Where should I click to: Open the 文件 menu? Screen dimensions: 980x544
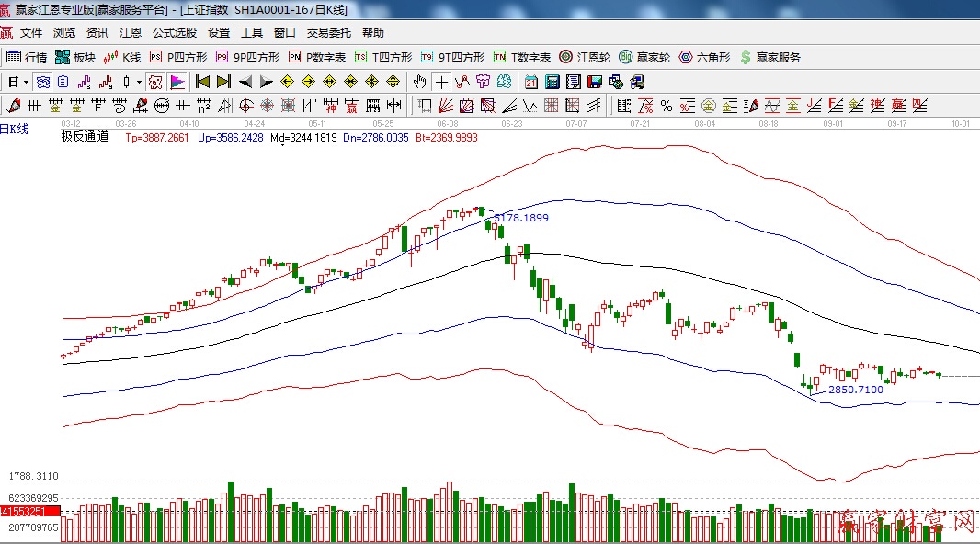coord(31,32)
